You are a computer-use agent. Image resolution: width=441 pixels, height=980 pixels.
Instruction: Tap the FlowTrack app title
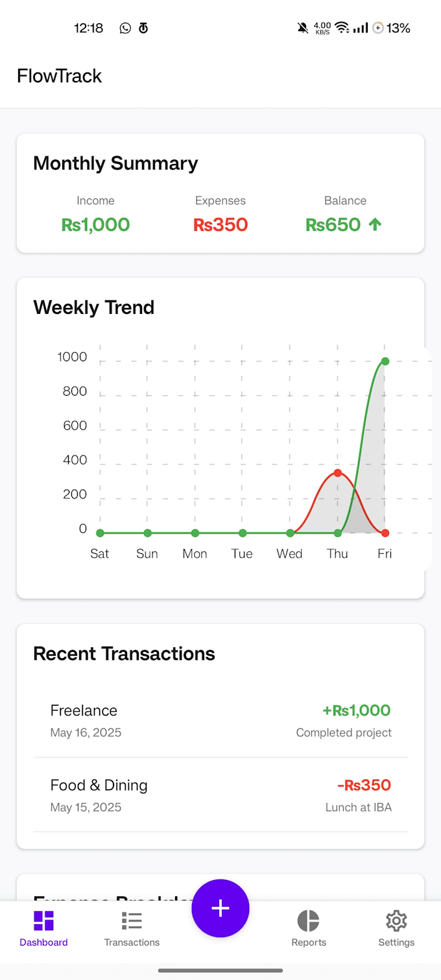[60, 76]
